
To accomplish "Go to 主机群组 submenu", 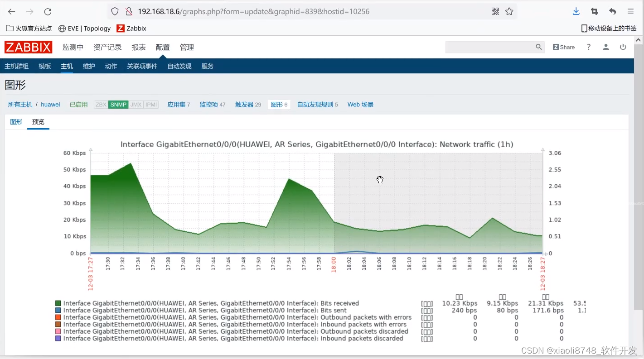I will click(x=17, y=66).
